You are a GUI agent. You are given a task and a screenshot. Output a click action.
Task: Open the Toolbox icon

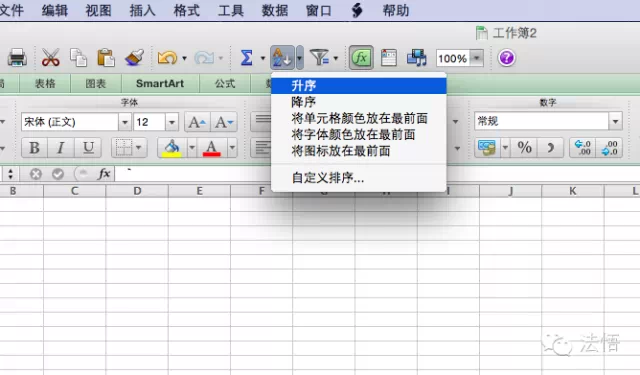[389, 58]
